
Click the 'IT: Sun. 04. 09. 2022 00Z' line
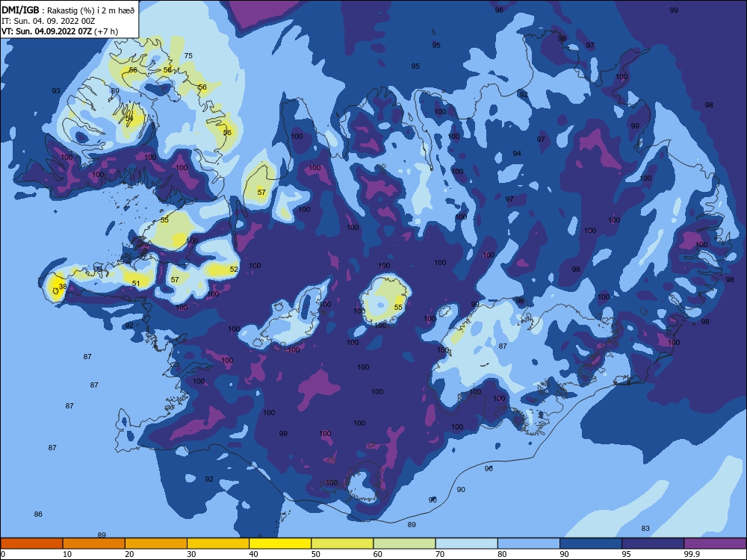click(x=49, y=21)
